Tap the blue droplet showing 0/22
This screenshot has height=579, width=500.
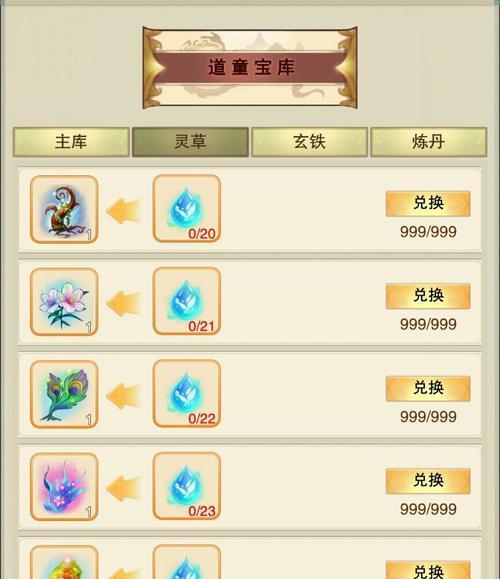[187, 393]
